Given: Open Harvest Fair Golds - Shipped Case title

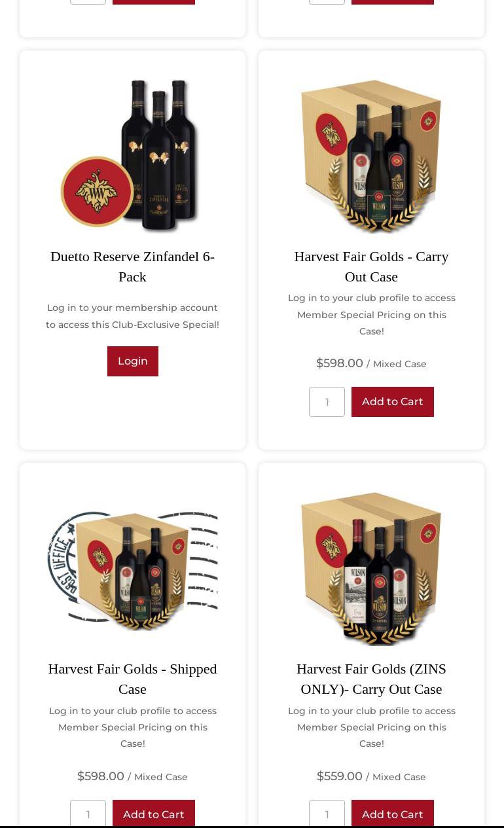Looking at the screenshot, I should click(x=132, y=679).
